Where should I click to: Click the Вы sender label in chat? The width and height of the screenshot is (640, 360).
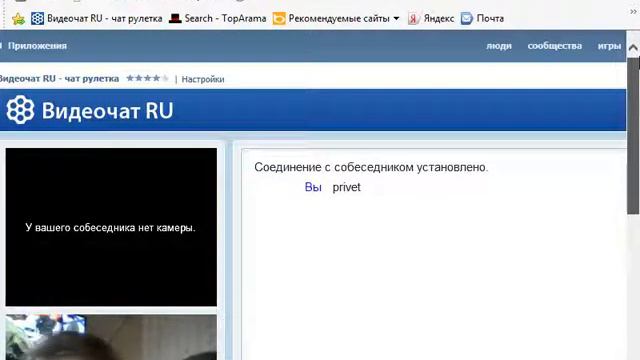tap(313, 187)
